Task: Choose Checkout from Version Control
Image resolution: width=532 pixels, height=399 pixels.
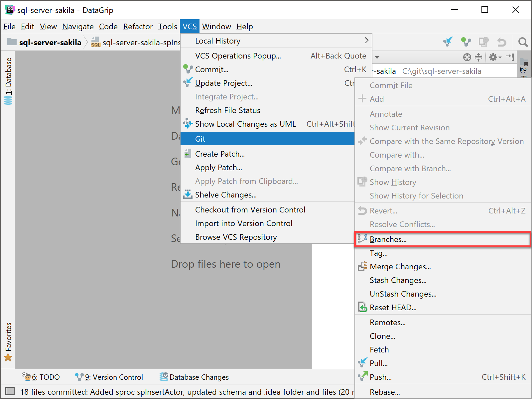Action: click(x=268, y=210)
